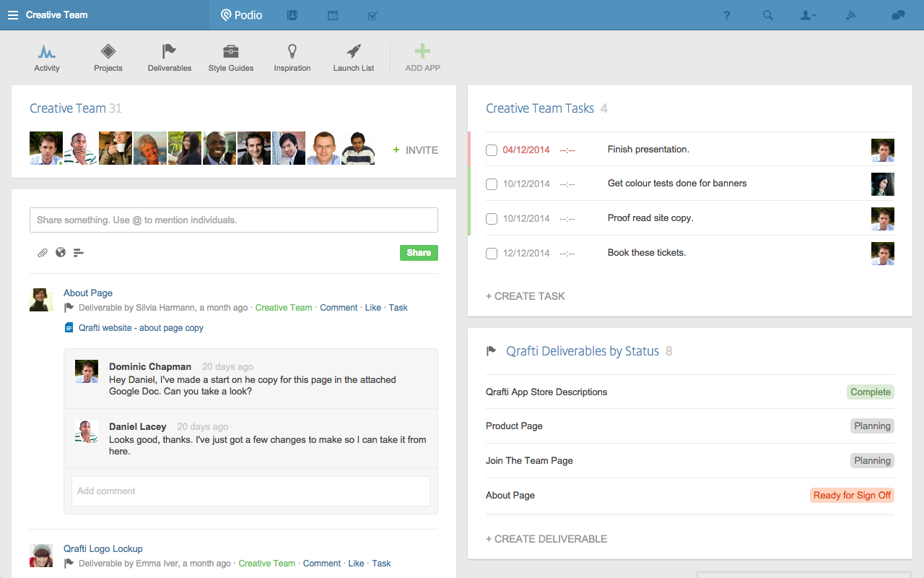Open the Style Guides app
Viewport: 924px width, 578px height.
231,58
